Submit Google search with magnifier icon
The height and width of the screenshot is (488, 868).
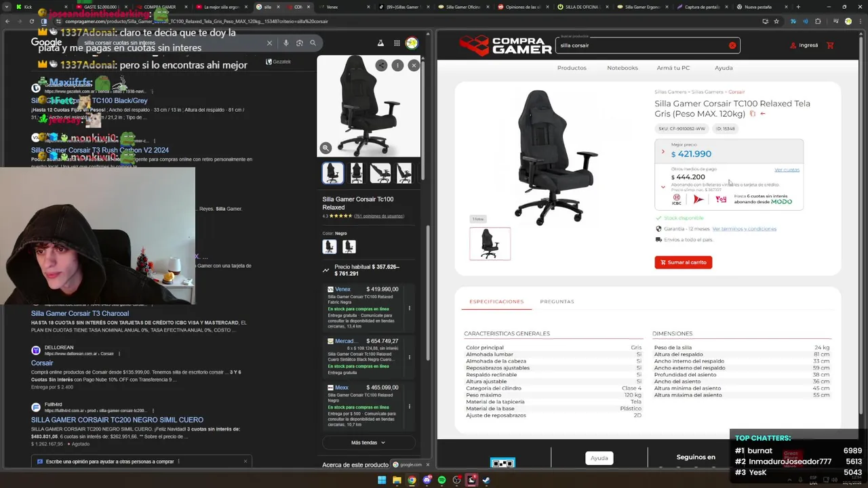[x=313, y=43]
